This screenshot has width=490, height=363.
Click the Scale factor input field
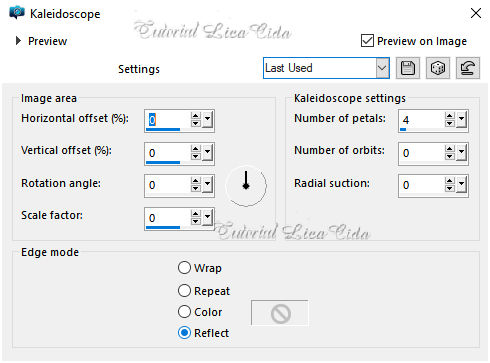[x=168, y=218]
